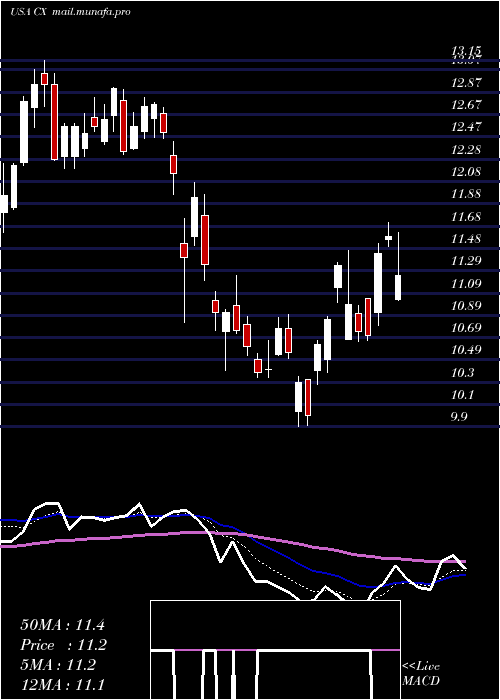
Task: Click the '50MA : 11.4' readout
Action: 62,625
